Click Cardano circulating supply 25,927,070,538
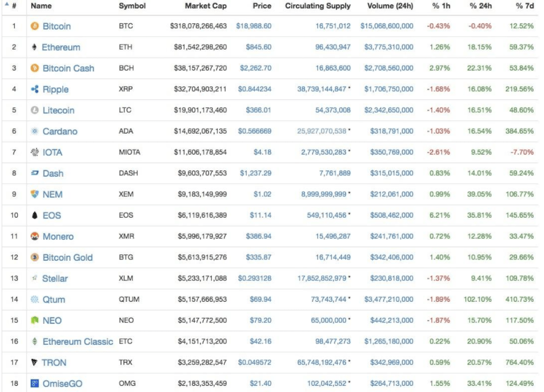 (322, 131)
